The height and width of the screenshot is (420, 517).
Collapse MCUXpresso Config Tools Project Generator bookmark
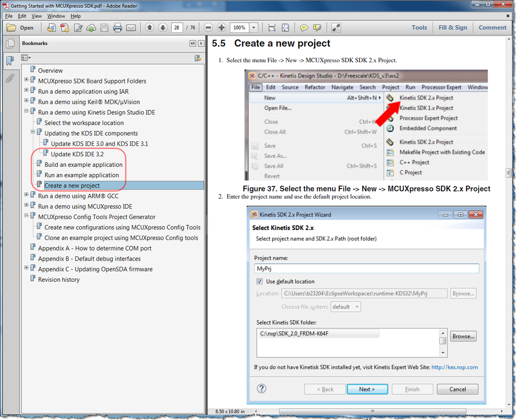click(x=26, y=215)
